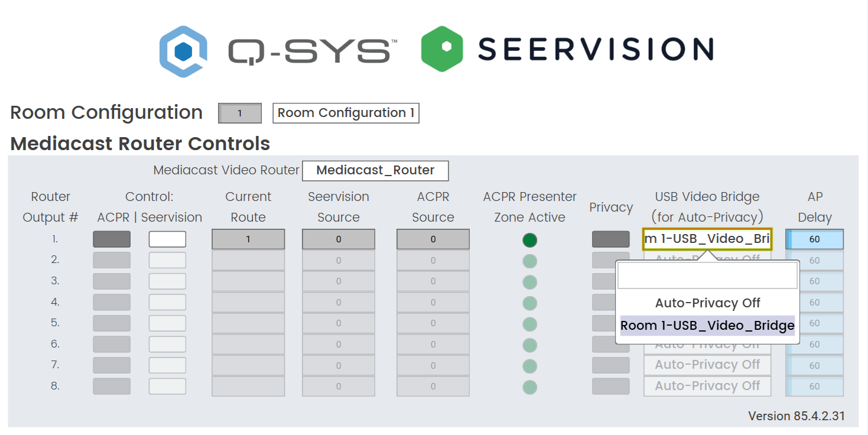The height and width of the screenshot is (435, 868).
Task: Click the search box in the dropdown popup
Action: 707,276
